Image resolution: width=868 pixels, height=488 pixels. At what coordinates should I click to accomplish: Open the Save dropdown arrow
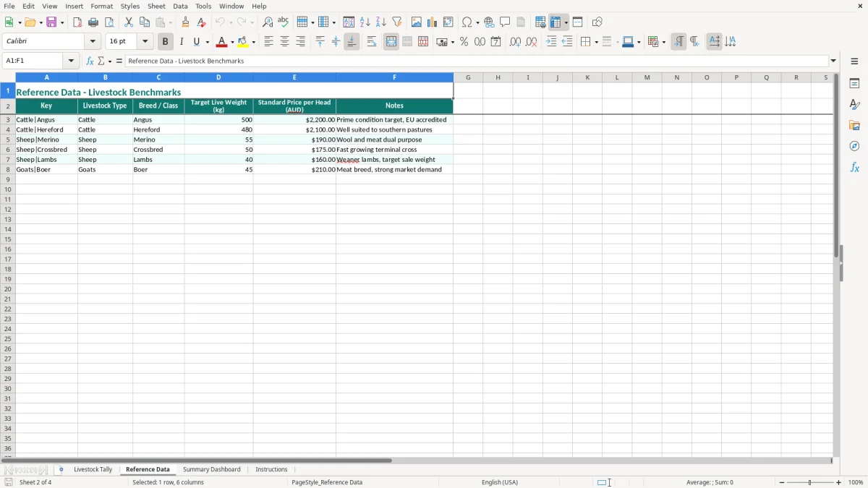tap(62, 22)
